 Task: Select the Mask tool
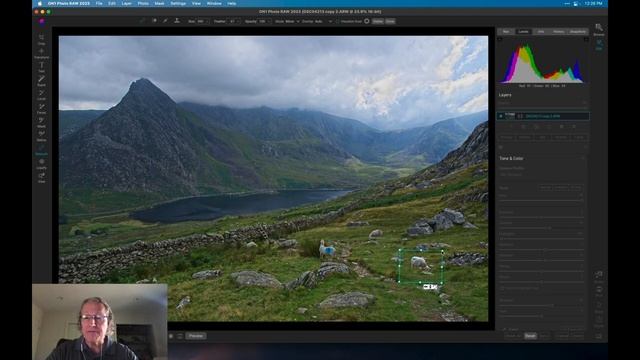(x=41, y=122)
